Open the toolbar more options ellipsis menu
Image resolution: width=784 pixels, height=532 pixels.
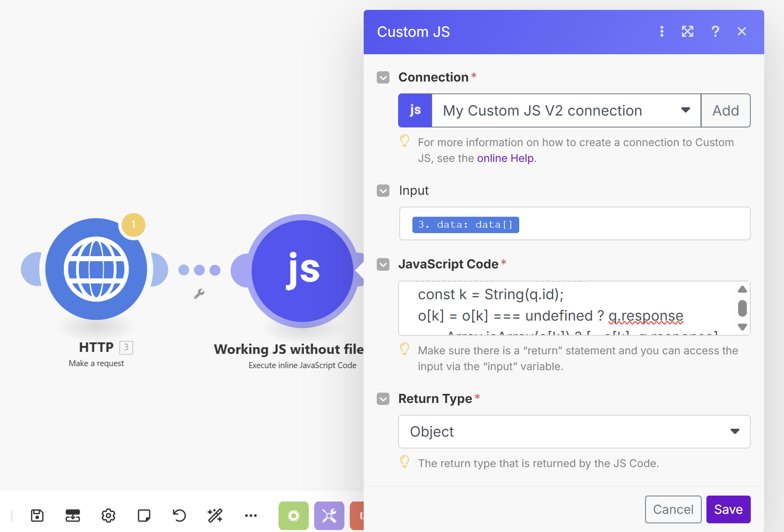click(x=251, y=515)
